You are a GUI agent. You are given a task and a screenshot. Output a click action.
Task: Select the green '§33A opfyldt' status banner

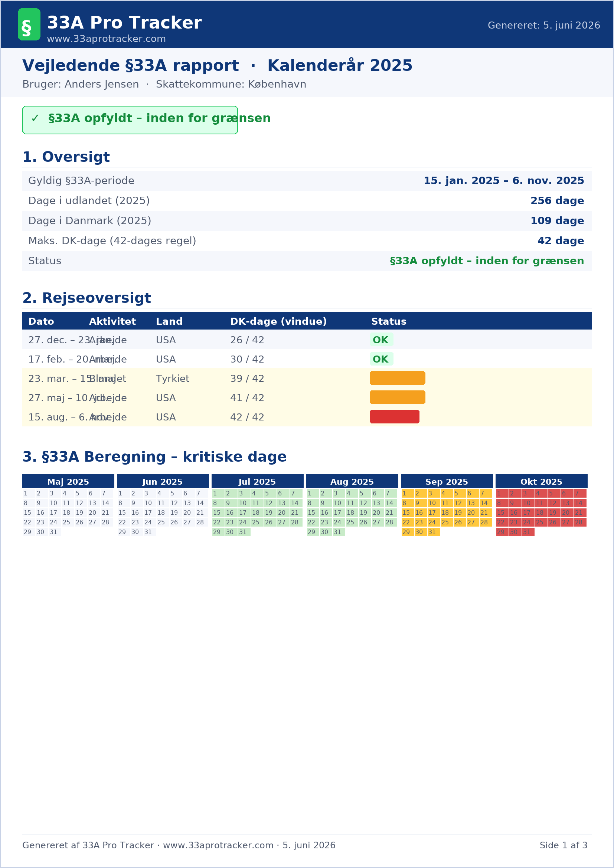[130, 120]
